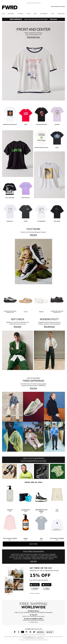The image size is (67, 644).
Task: Click Enter Now under FWRD Happenings
Action: (33, 388)
